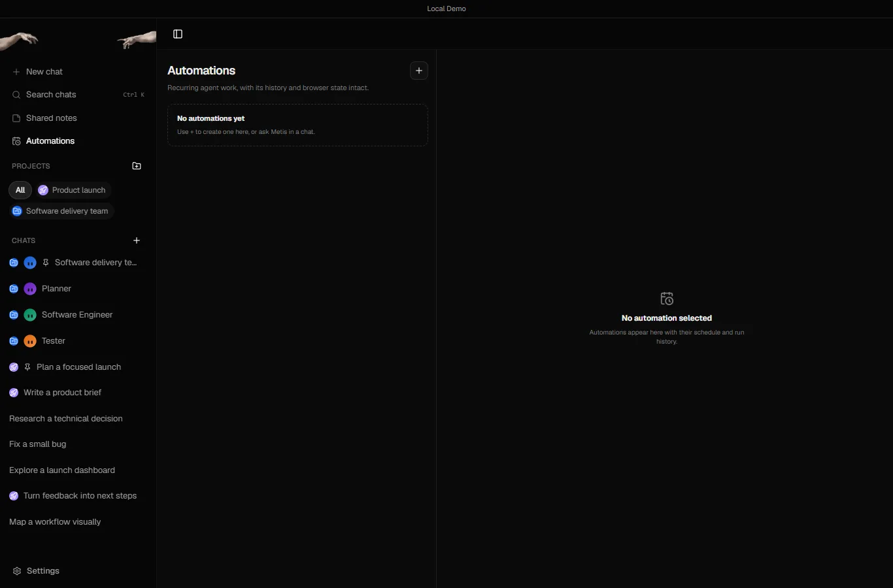Click the "No automations yet" text
The image size is (893, 588).
pos(211,118)
